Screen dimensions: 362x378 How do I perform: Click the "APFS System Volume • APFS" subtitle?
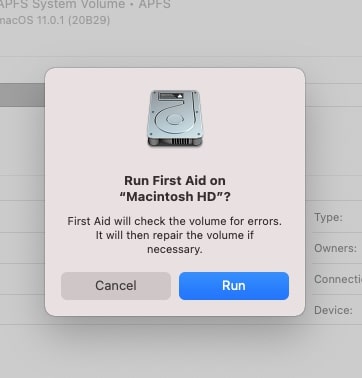click(85, 4)
